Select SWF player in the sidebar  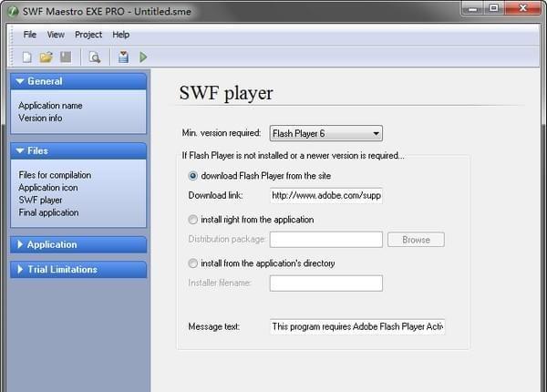coord(40,200)
